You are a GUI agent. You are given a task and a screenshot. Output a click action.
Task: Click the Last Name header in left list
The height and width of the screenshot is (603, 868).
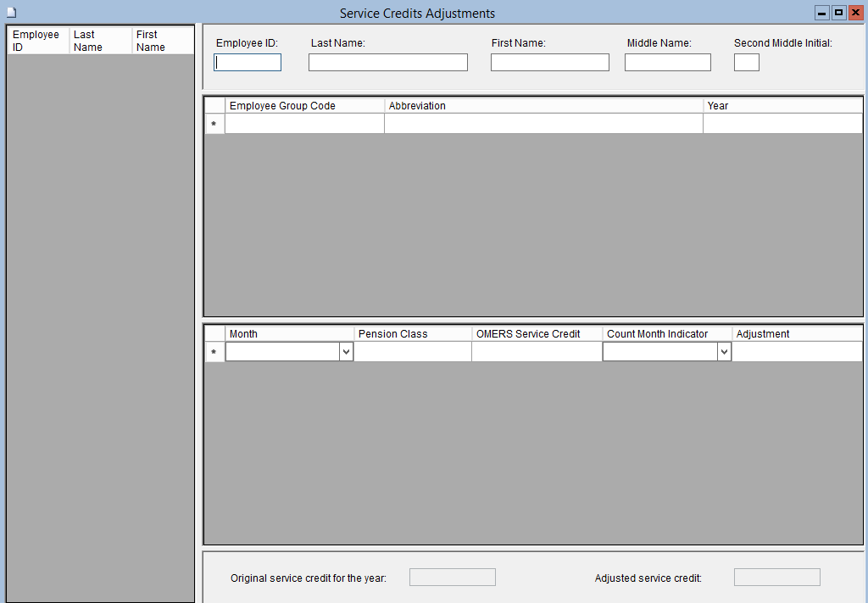100,41
